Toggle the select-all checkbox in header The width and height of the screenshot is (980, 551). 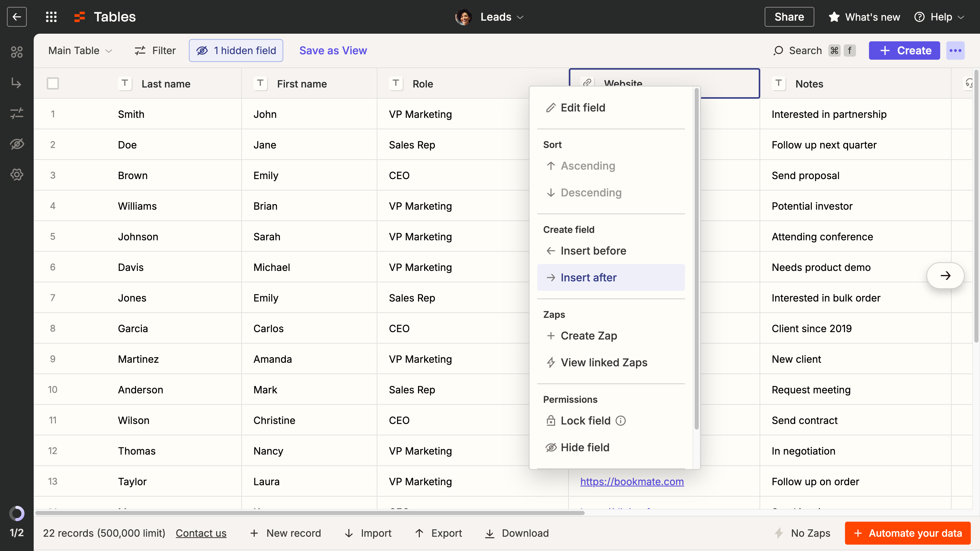pos(53,83)
